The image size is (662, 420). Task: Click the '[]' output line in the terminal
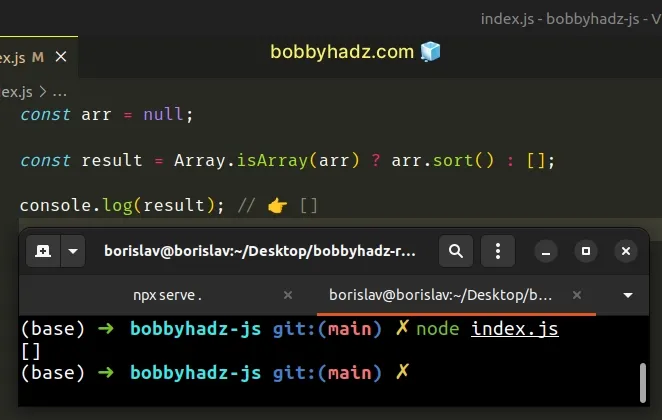[x=30, y=351]
